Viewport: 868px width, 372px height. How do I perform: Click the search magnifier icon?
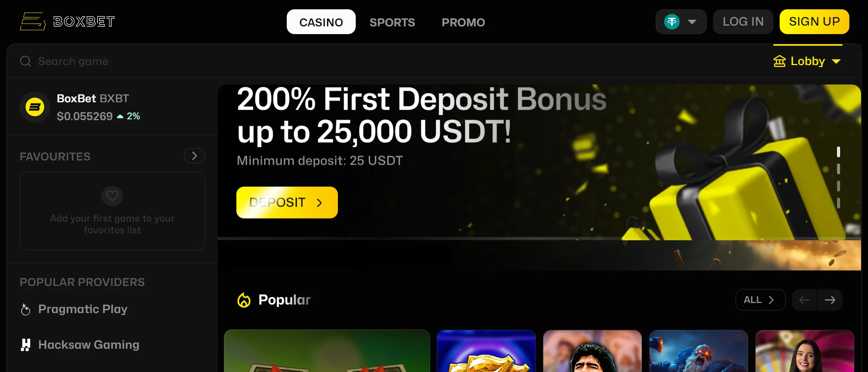click(26, 61)
